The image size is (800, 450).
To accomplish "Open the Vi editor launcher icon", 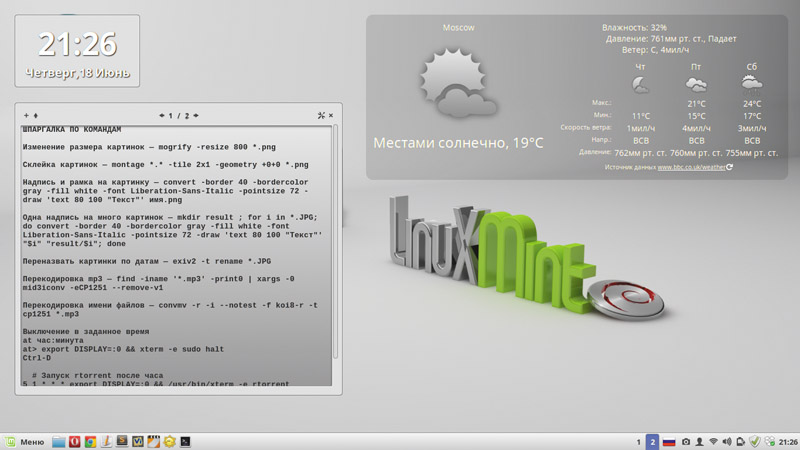I will point(138,442).
